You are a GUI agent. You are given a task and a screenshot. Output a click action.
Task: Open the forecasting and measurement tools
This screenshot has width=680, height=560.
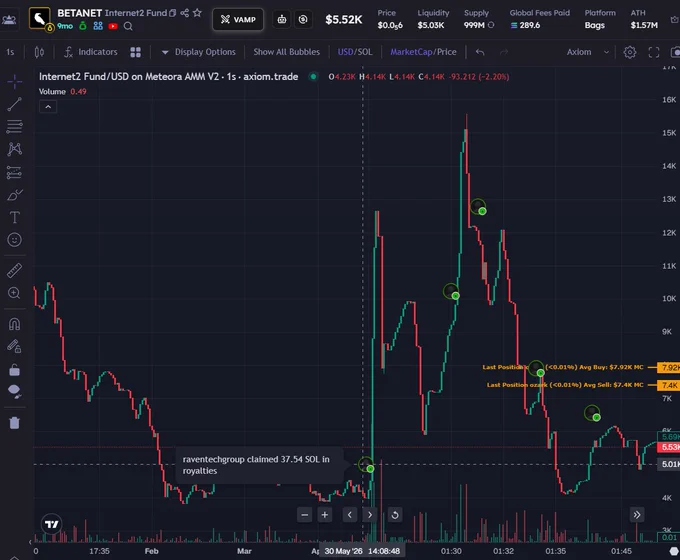pos(14,172)
